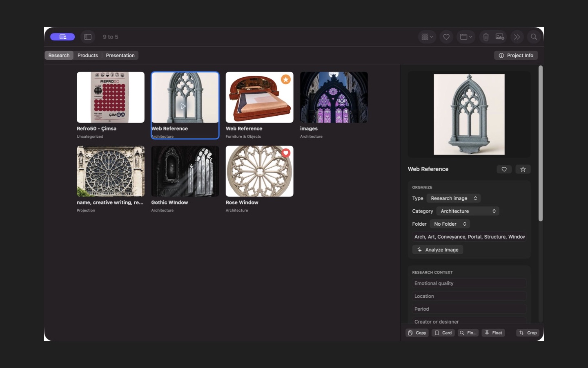Open the grid view options dropdown
The image size is (588, 368).
pos(427,37)
